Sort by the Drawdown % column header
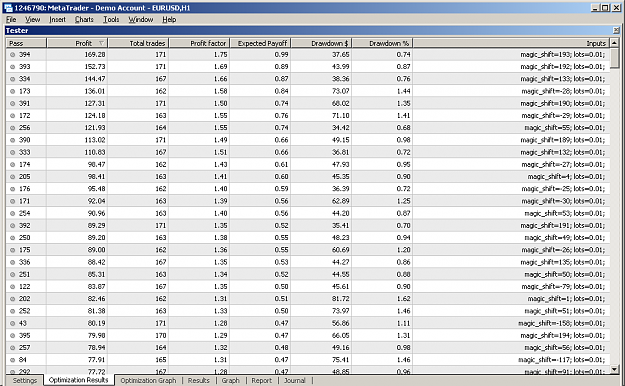This screenshot has width=625, height=386. tap(382, 43)
